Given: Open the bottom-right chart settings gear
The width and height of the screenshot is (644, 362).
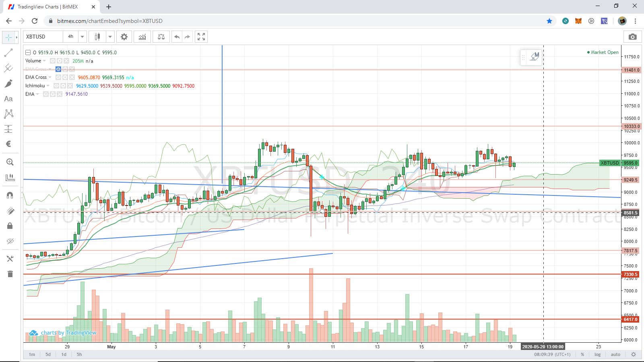Looking at the screenshot, I should click(634, 354).
